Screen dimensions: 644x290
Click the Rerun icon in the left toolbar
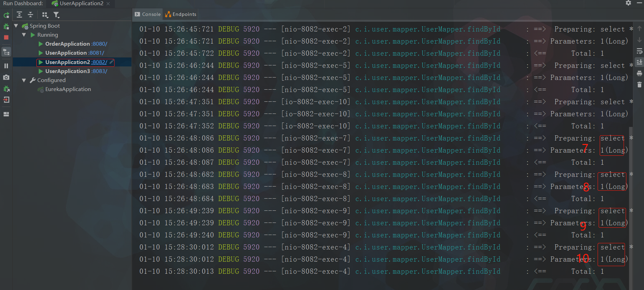[x=6, y=15]
